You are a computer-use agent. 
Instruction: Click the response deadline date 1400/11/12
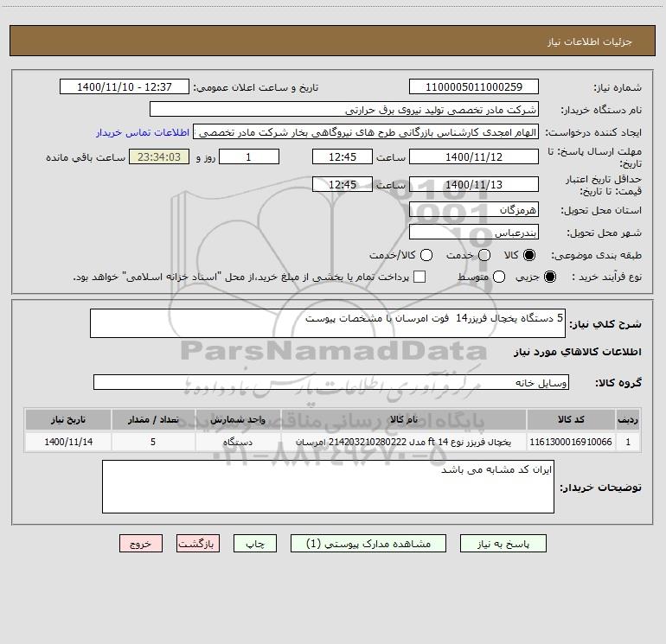click(474, 156)
